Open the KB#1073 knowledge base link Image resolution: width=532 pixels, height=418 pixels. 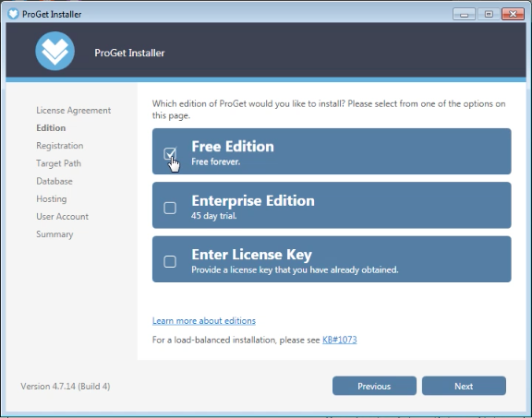click(x=340, y=340)
